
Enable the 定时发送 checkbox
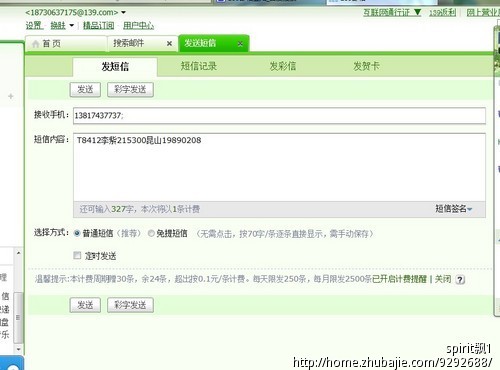click(x=77, y=256)
